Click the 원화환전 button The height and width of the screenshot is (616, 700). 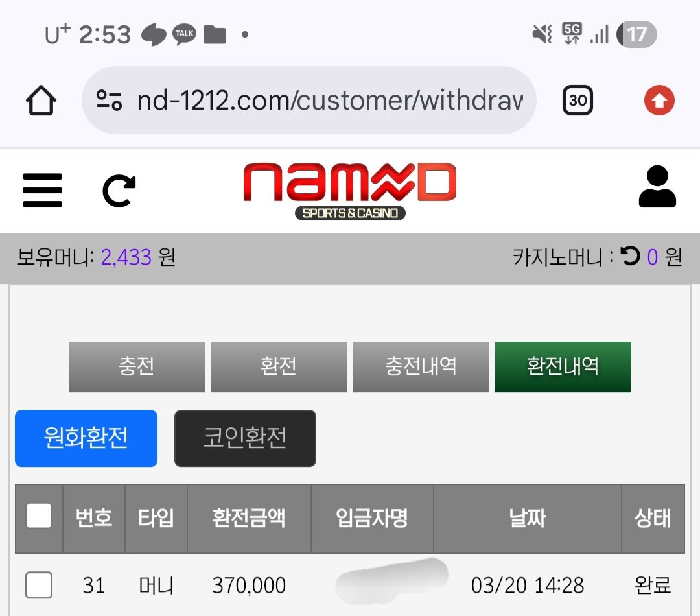point(86,438)
